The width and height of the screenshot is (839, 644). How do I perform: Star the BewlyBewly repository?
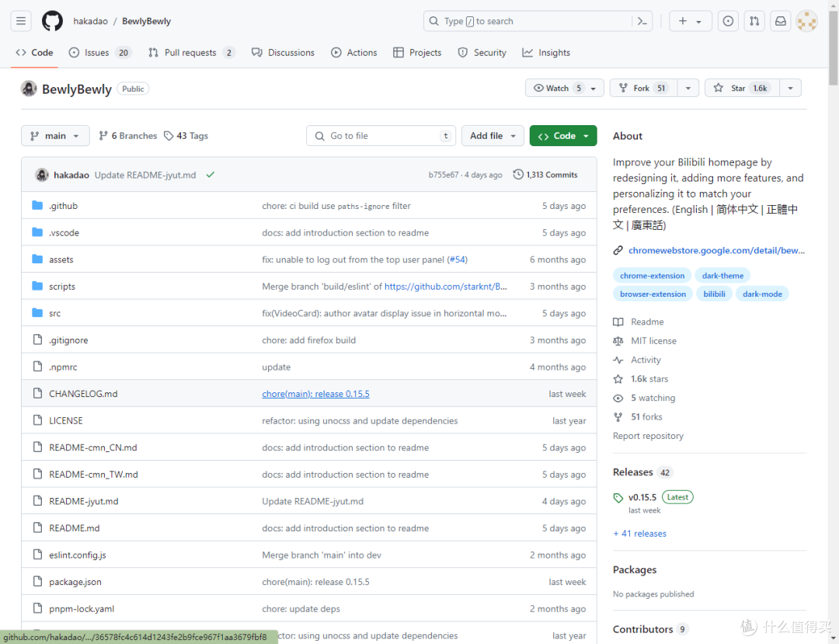pos(743,89)
